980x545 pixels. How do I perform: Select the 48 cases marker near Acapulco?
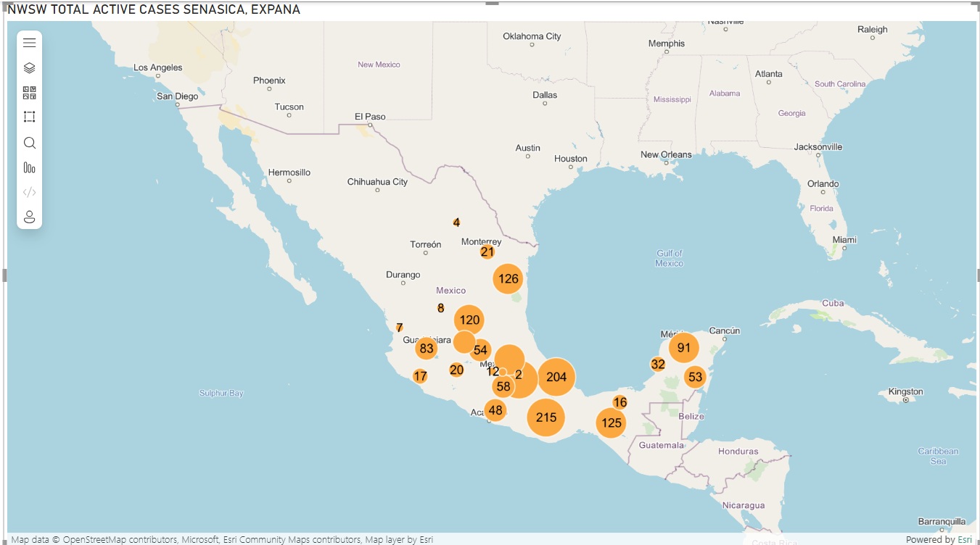click(495, 411)
